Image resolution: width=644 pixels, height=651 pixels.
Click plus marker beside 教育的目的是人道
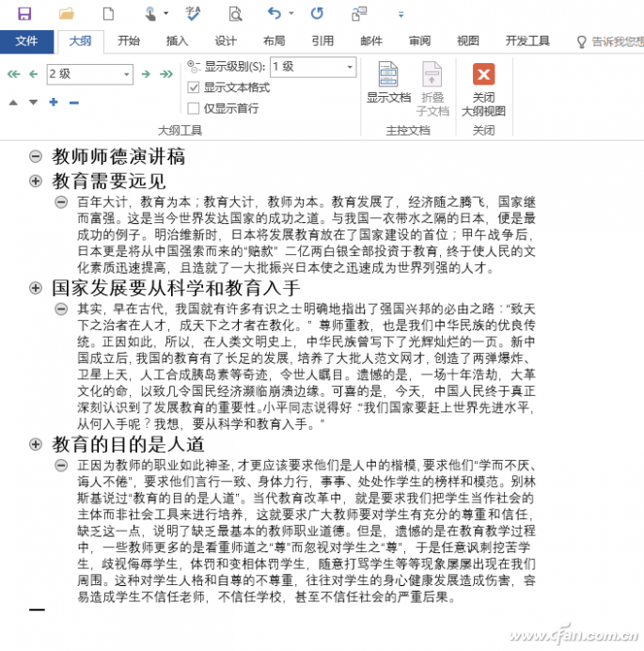point(36,444)
